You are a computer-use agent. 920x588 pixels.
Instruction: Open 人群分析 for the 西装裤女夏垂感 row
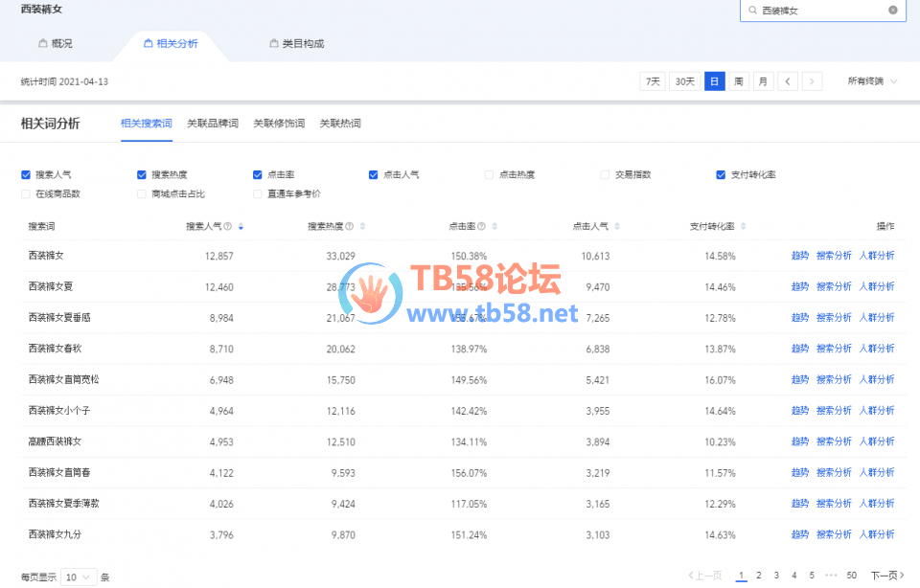[877, 318]
